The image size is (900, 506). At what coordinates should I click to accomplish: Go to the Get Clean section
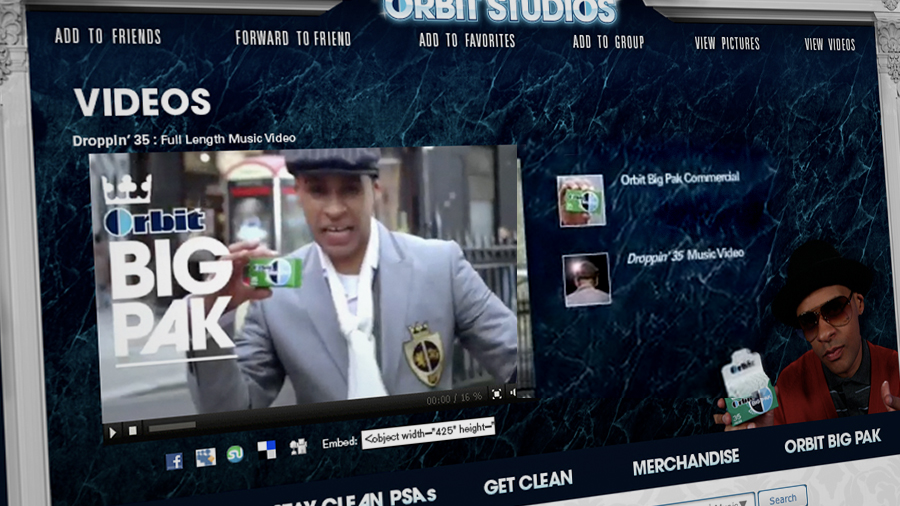pyautogui.click(x=528, y=482)
